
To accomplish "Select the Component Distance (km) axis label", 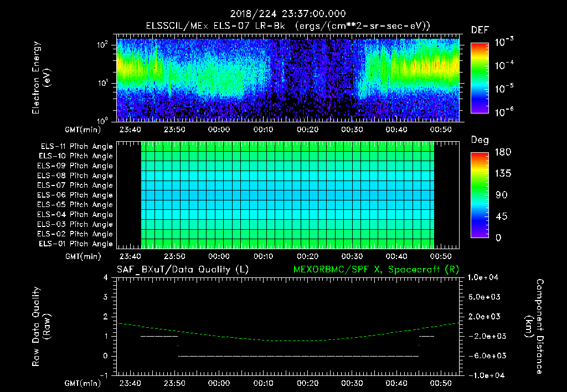I will (x=534, y=327).
